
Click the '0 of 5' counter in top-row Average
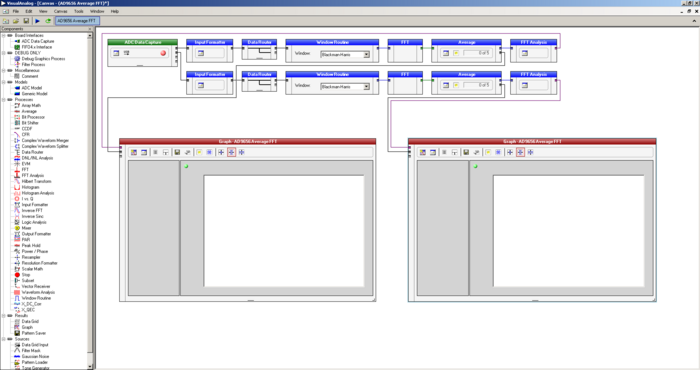click(476, 53)
